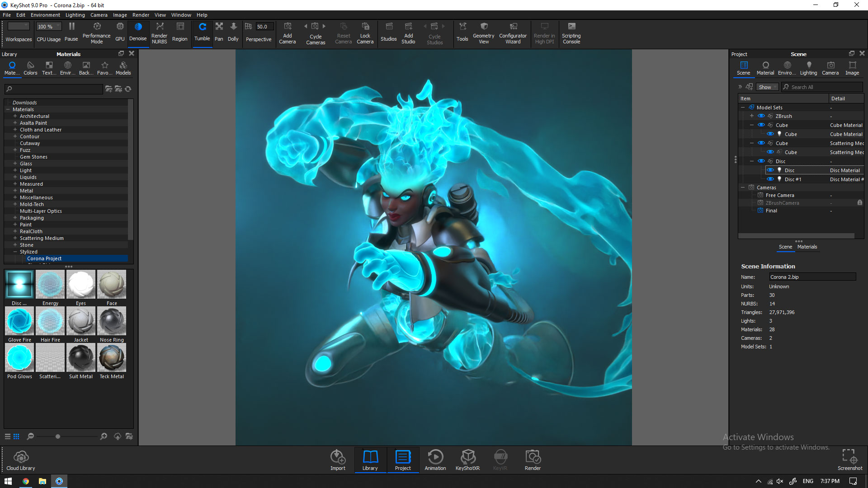Launch Configurator Wizard

[x=513, y=32]
